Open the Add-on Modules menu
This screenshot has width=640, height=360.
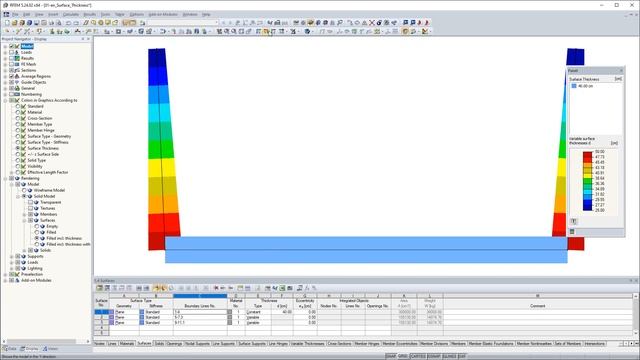(163, 14)
